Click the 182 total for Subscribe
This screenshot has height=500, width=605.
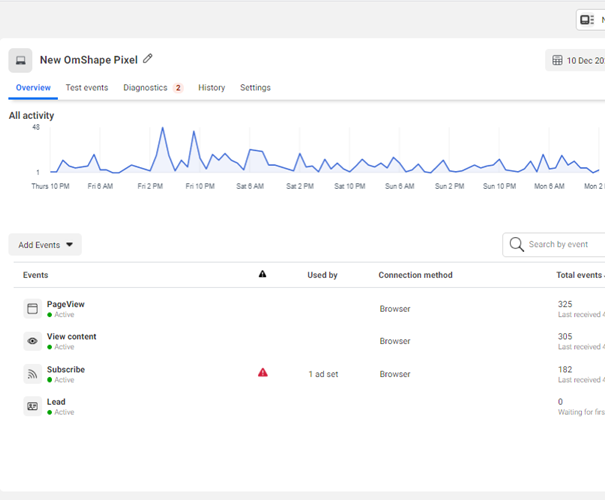565,370
